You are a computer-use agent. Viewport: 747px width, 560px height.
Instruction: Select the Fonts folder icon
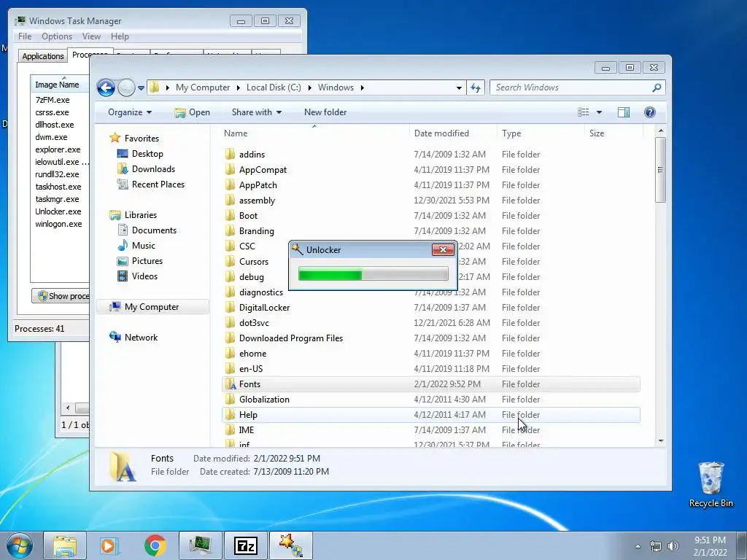click(x=230, y=384)
